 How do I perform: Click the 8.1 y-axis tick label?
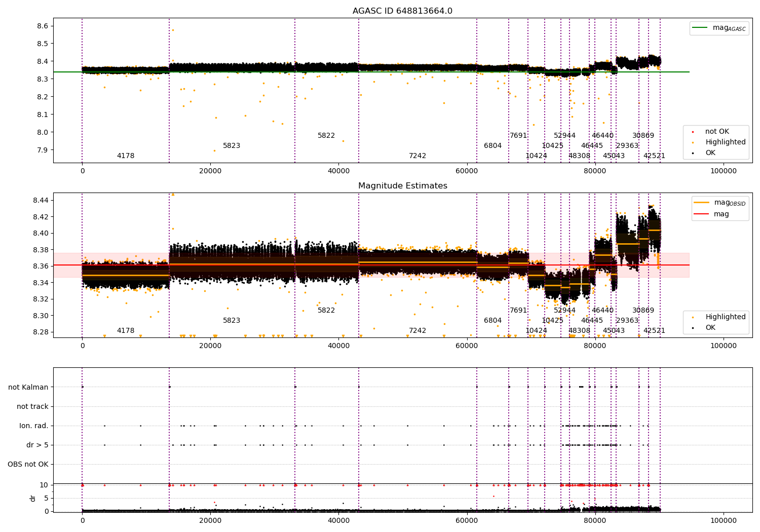point(44,115)
